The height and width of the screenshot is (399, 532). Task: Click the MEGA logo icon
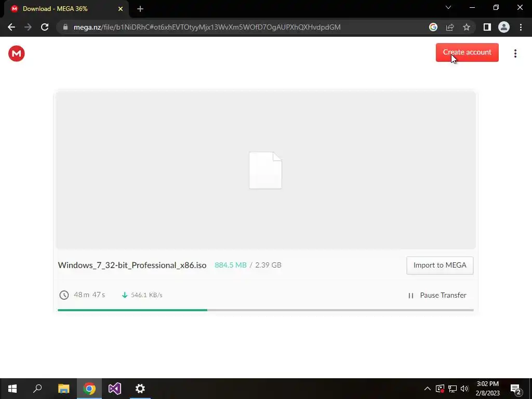pos(16,54)
